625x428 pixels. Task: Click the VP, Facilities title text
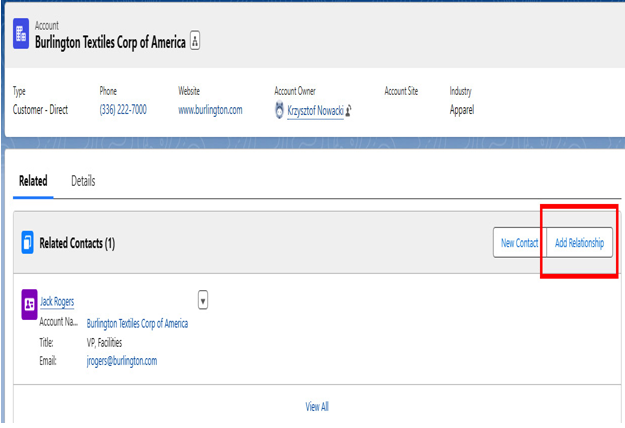point(104,342)
